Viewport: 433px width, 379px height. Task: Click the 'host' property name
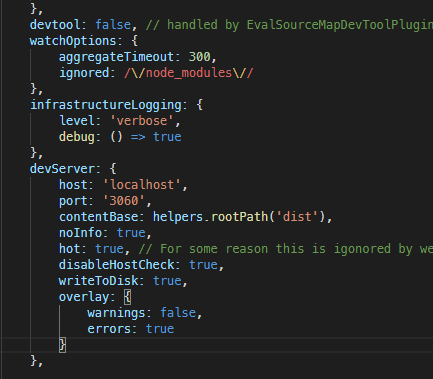click(73, 185)
